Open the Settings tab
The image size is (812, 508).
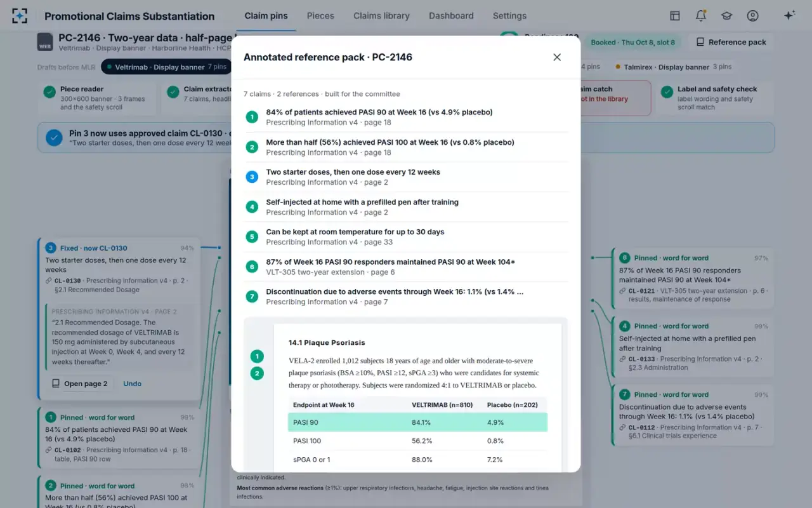coord(509,16)
